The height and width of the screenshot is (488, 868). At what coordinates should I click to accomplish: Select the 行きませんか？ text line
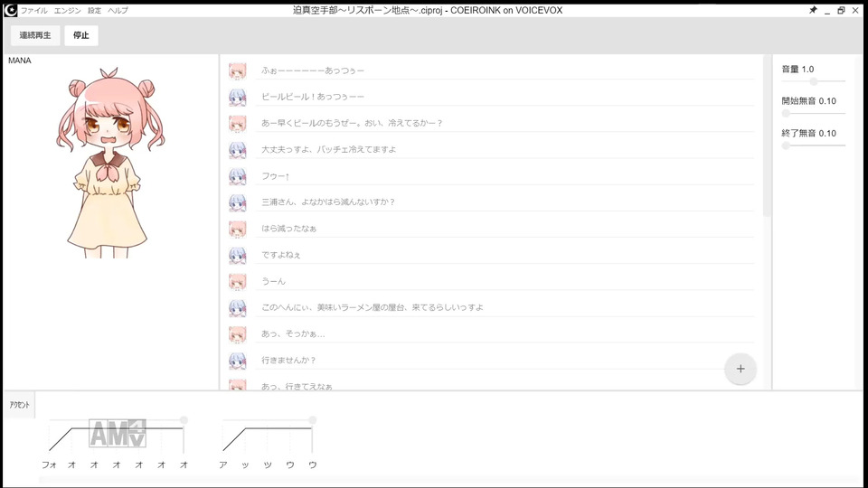505,361
